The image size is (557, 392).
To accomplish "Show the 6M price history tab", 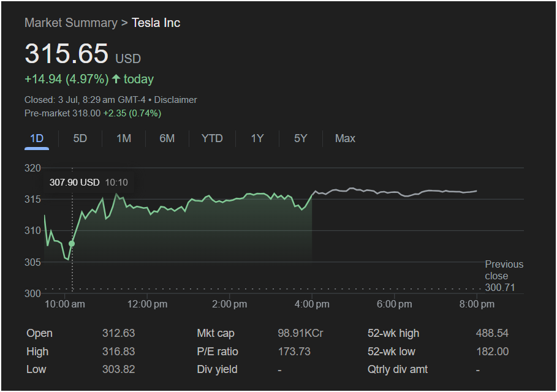I will 167,138.
